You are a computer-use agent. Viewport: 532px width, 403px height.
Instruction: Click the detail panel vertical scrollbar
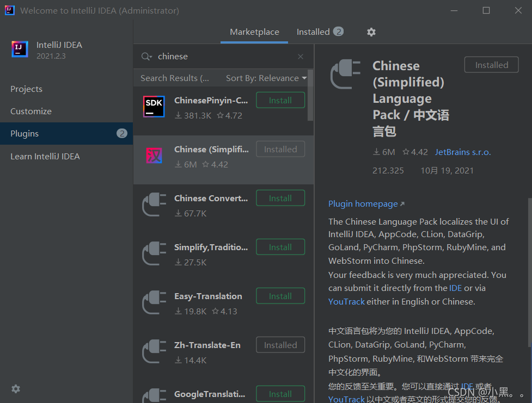click(530, 272)
